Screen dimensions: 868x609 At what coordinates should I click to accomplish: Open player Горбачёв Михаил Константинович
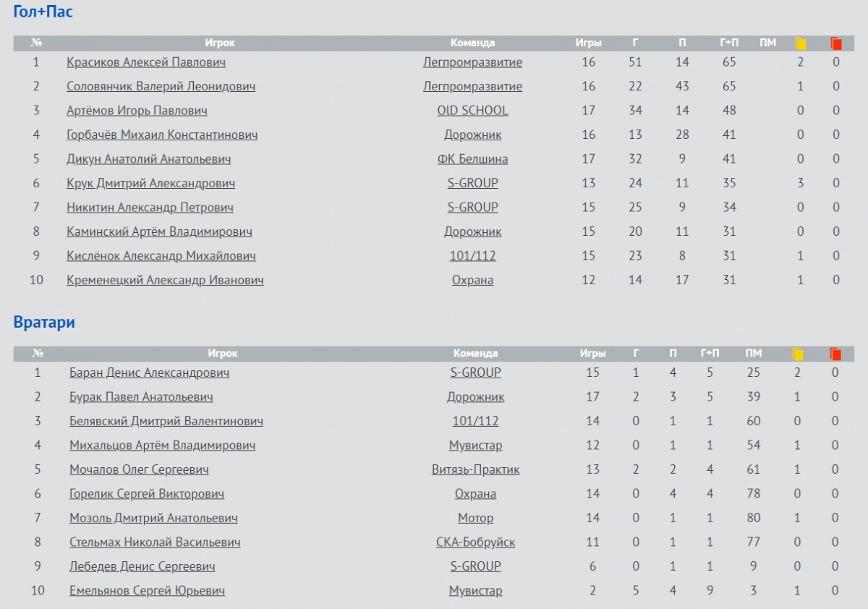(x=162, y=135)
